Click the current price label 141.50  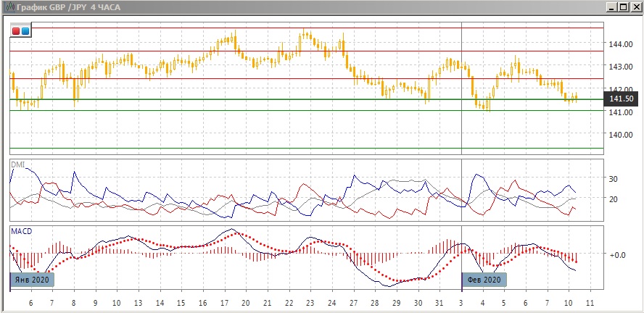621,99
